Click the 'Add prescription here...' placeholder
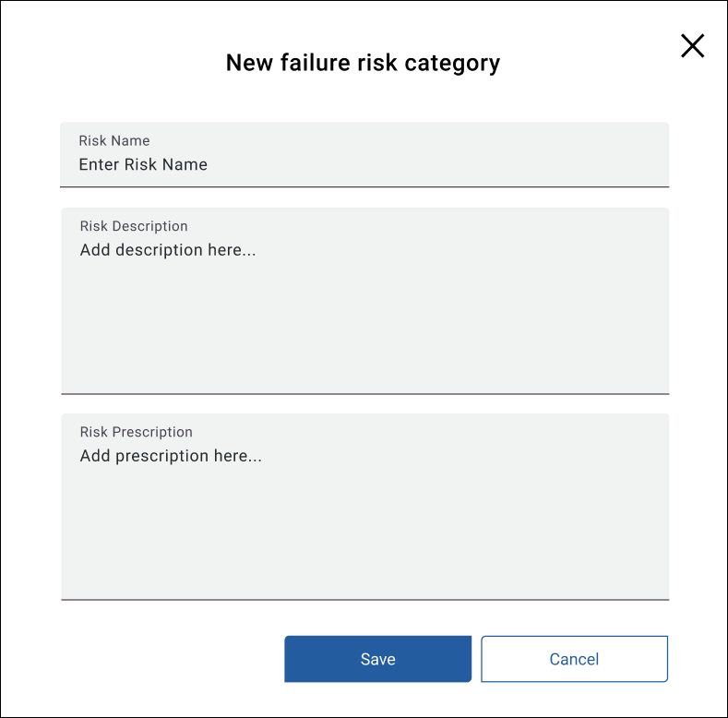This screenshot has width=728, height=718. click(171, 456)
